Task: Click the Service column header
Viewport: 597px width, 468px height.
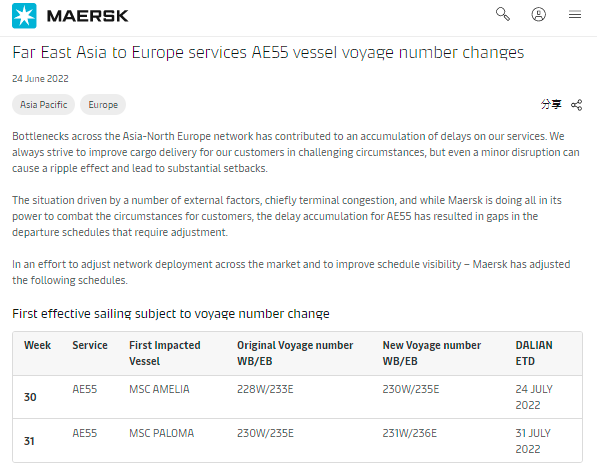Action: 90,345
